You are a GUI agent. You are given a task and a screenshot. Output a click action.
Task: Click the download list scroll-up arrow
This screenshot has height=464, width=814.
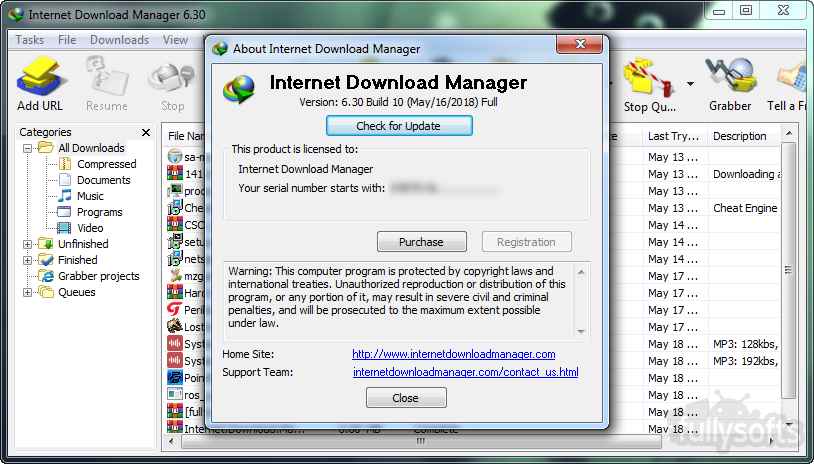point(789,133)
